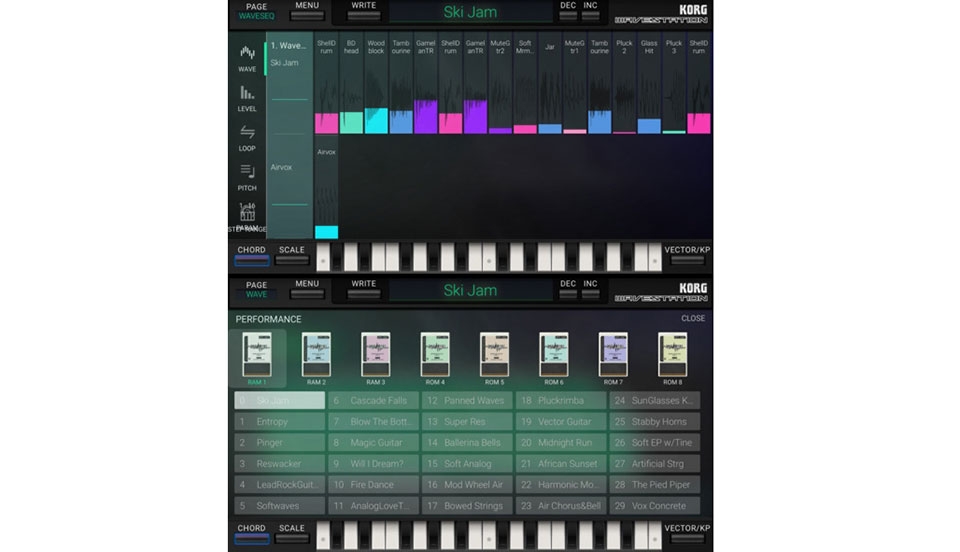
Task: Select the RAM 1 card
Action: (257, 359)
